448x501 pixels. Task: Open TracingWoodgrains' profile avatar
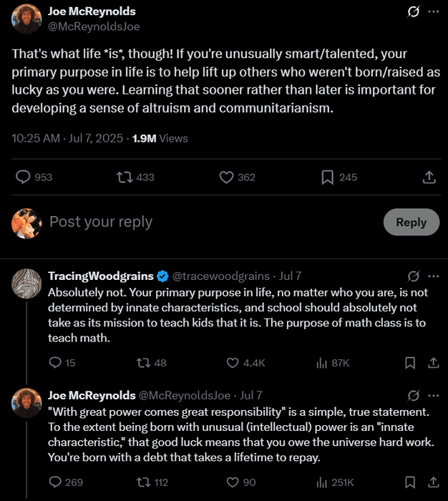tap(26, 283)
